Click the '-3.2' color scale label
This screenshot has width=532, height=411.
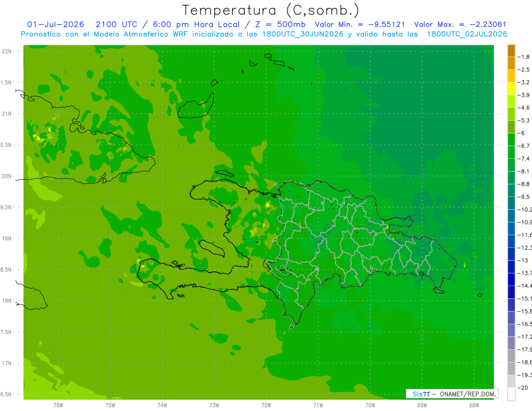tap(524, 82)
